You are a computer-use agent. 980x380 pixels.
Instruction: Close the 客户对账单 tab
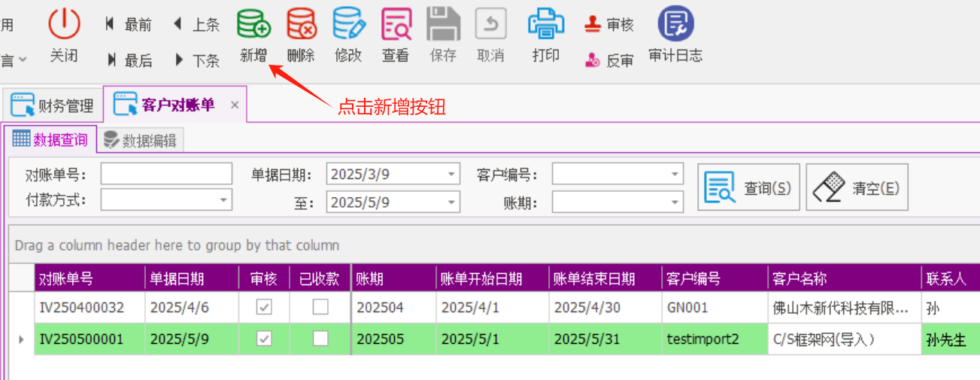235,105
